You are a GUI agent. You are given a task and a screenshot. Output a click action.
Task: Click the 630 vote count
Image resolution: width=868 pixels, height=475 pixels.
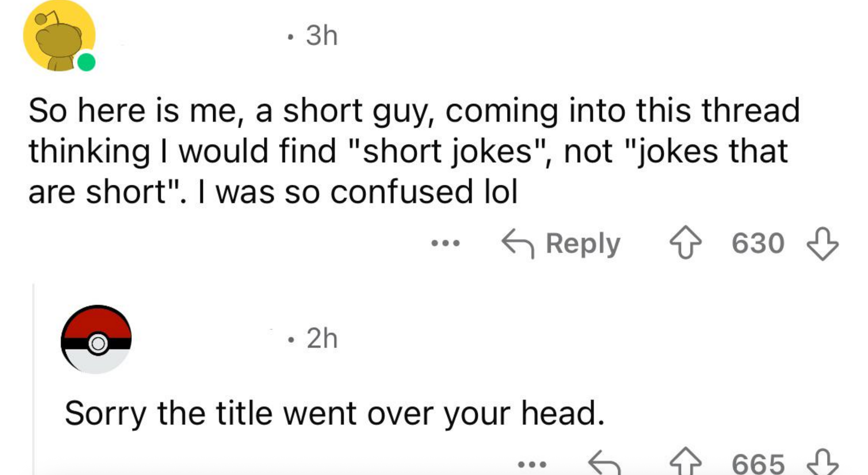click(x=758, y=244)
